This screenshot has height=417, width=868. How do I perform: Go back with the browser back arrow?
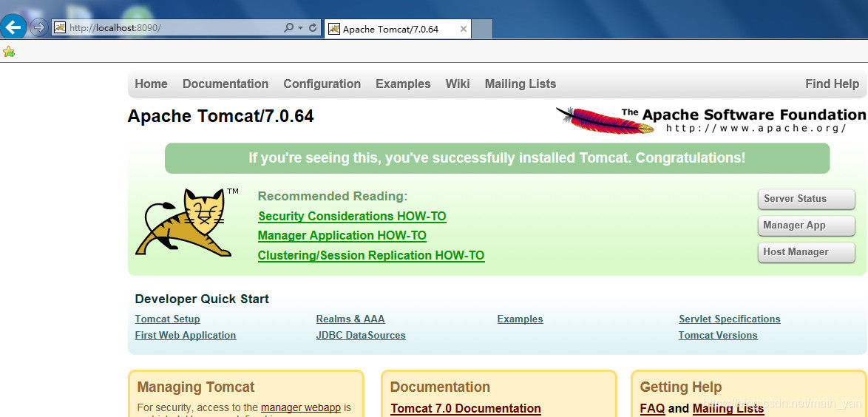coord(13,27)
